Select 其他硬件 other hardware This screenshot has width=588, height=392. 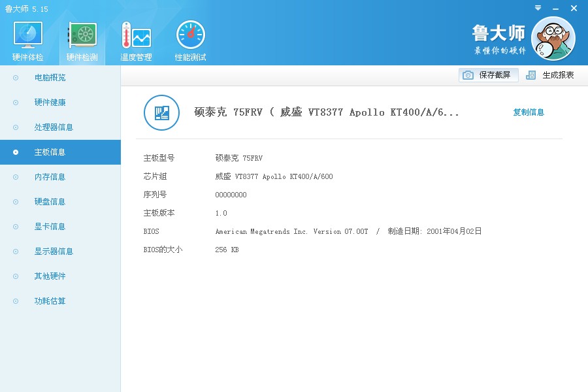click(x=60, y=276)
